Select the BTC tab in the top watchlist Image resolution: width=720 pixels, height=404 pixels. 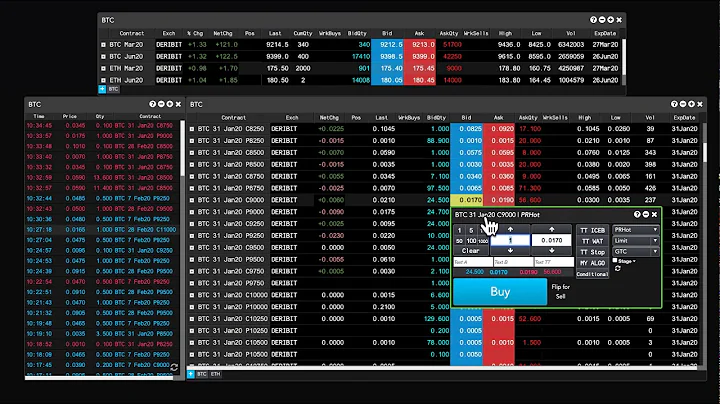click(x=113, y=89)
